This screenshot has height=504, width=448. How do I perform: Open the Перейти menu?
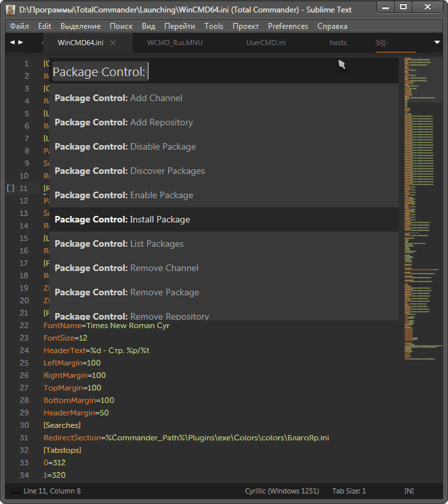179,26
